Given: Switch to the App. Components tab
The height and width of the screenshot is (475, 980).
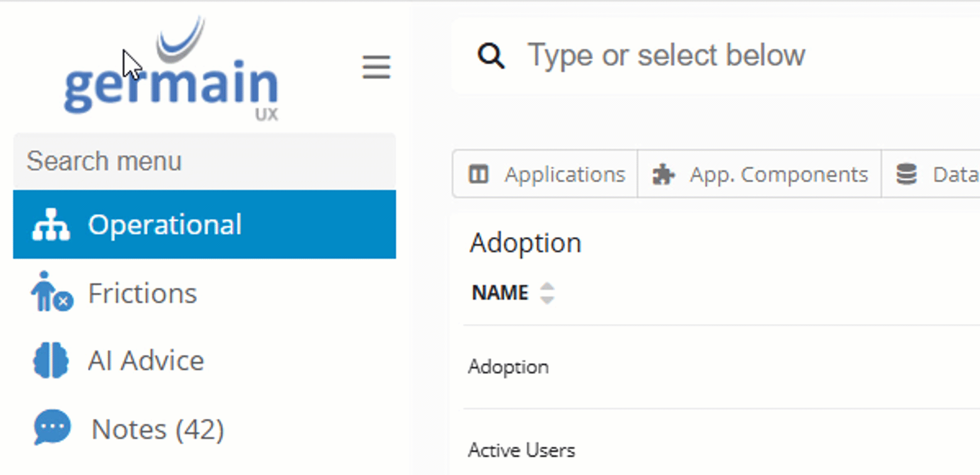Looking at the screenshot, I should 759,174.
